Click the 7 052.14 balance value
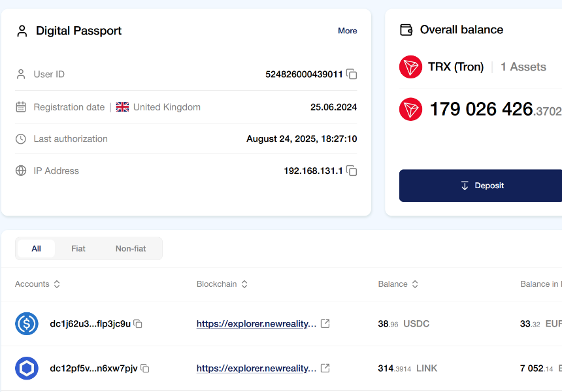The width and height of the screenshot is (562, 392). tap(537, 368)
